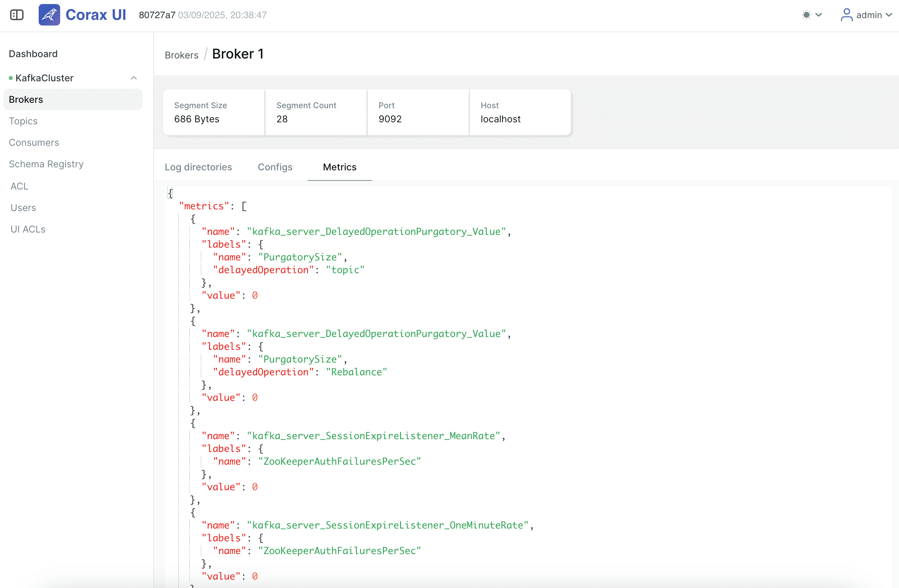Screen dimensions: 899x588
Task: Click the delayedOperation "Rebalance" value
Action: pyautogui.click(x=356, y=372)
